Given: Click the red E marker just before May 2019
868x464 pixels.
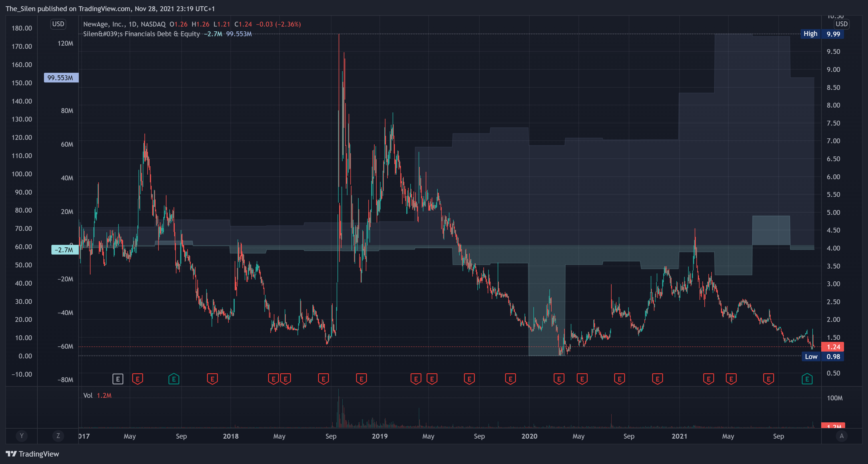Looking at the screenshot, I should tap(416, 379).
